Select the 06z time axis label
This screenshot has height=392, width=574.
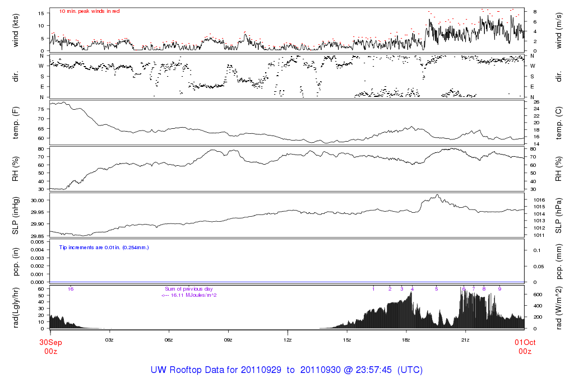(x=169, y=340)
